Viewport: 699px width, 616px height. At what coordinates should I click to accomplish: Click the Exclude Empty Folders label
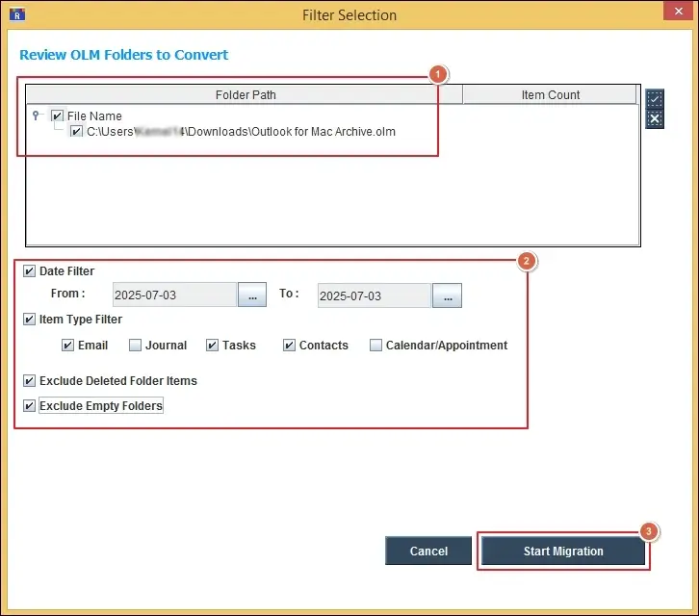point(101,405)
